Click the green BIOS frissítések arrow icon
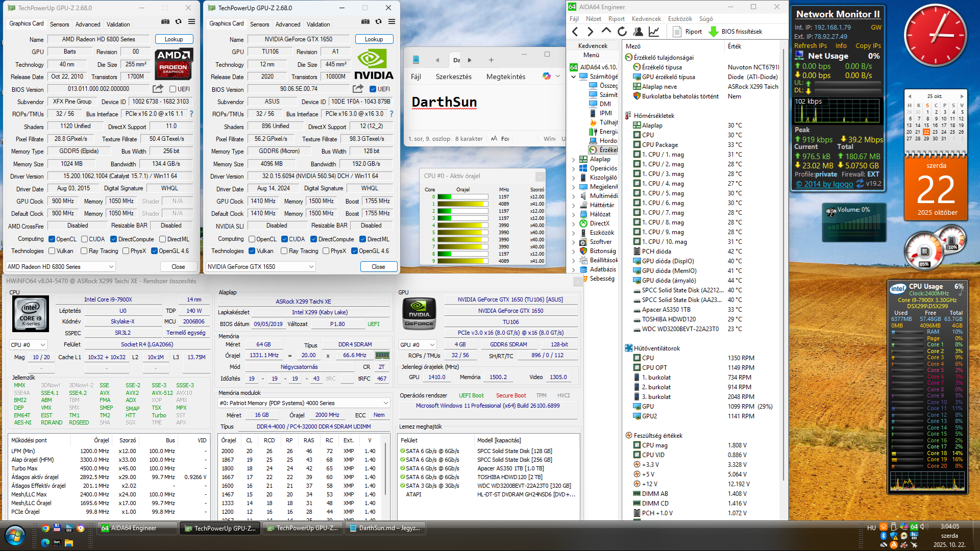This screenshot has height=551, width=980. point(714,32)
